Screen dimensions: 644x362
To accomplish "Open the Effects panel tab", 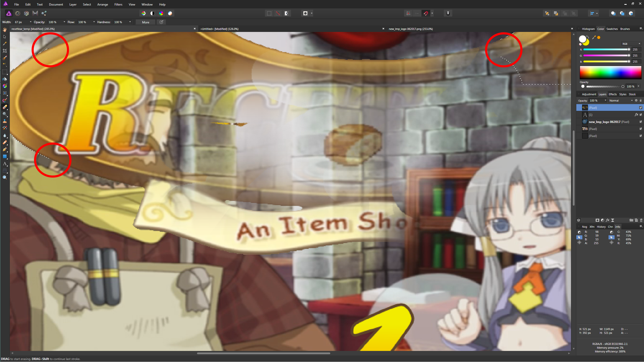I will point(613,94).
